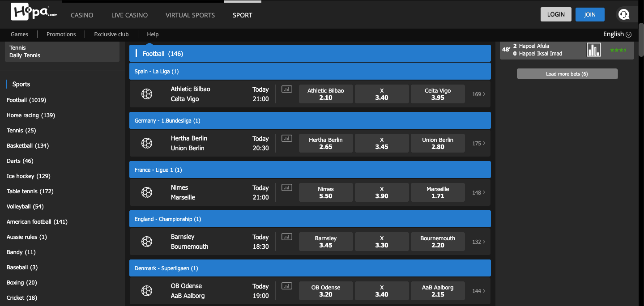Collapse the Football (146) section header

click(x=310, y=53)
